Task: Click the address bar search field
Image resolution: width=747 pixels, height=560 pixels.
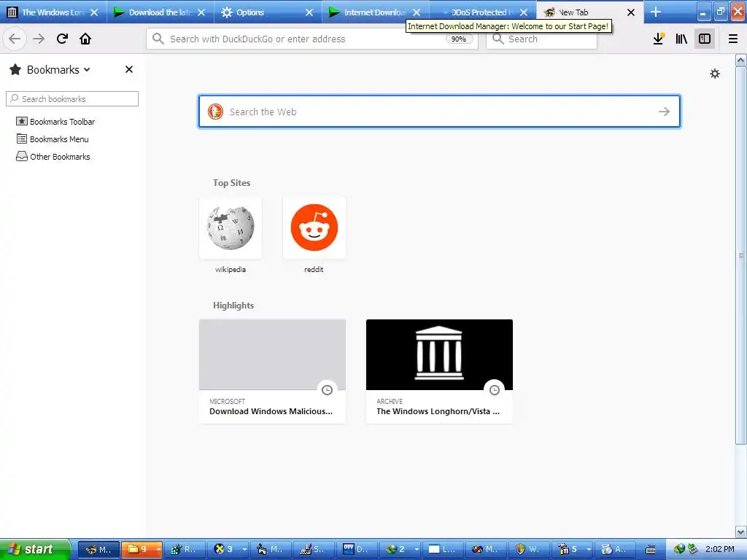Action: [312, 39]
